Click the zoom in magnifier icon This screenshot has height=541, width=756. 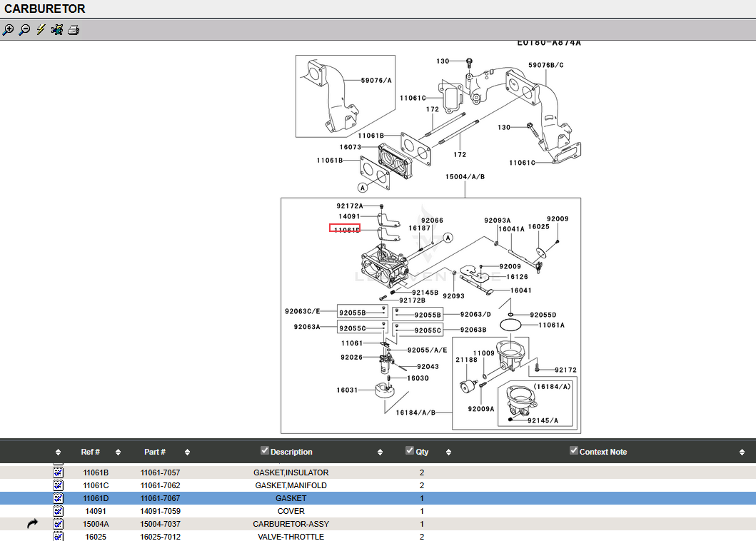[8, 30]
